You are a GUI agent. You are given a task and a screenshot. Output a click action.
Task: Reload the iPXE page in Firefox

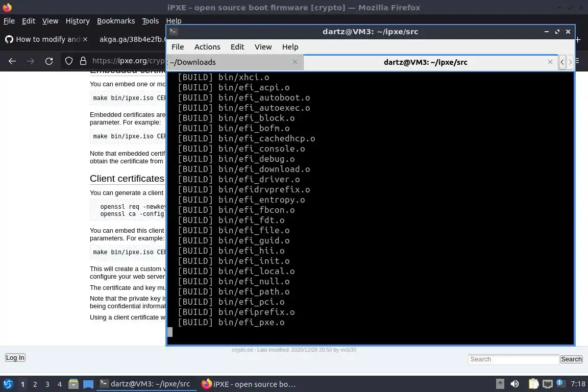(x=49, y=61)
